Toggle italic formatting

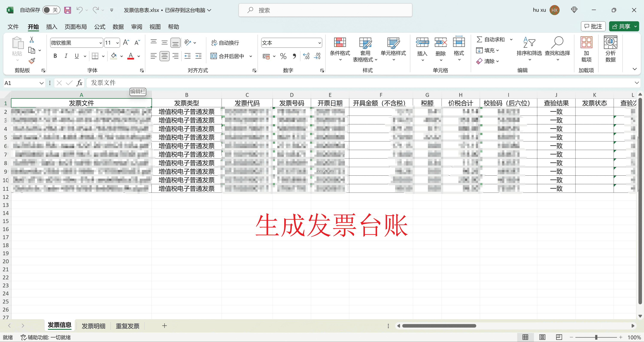[66, 56]
